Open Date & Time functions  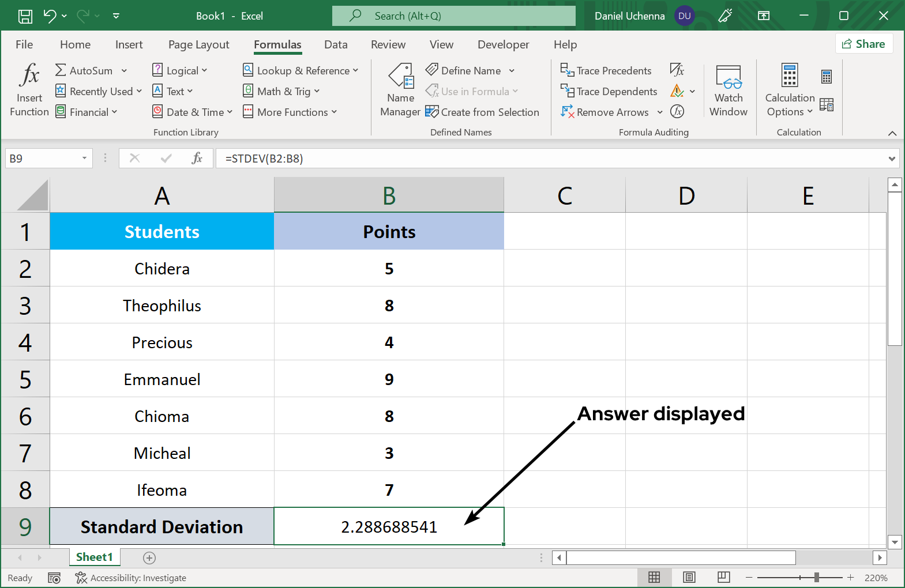tap(192, 112)
